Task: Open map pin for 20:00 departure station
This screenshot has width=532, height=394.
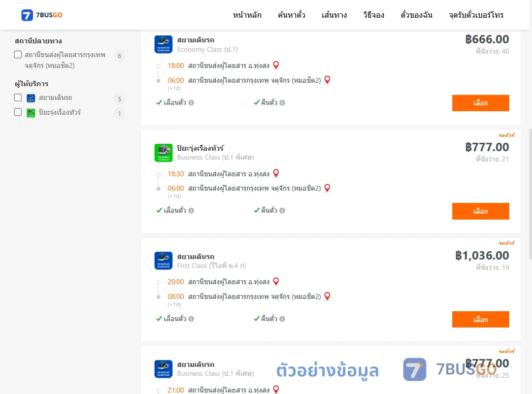Action: [276, 281]
